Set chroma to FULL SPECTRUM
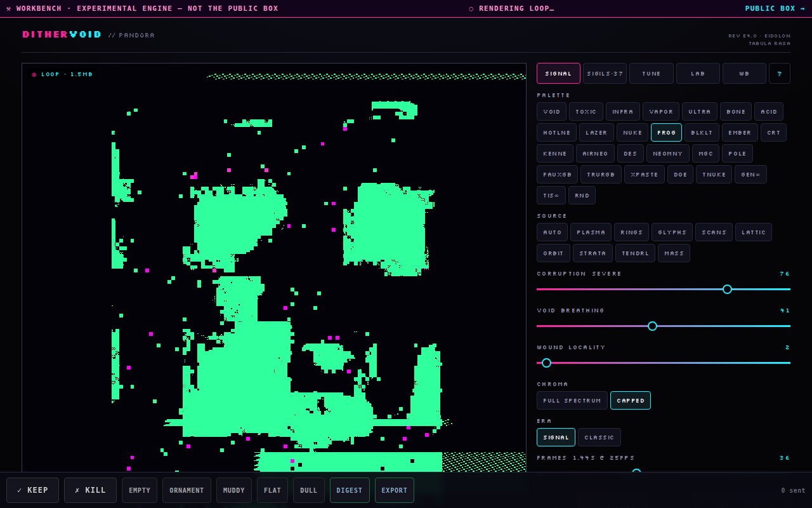Image resolution: width=812 pixels, height=508 pixels. pos(572,401)
